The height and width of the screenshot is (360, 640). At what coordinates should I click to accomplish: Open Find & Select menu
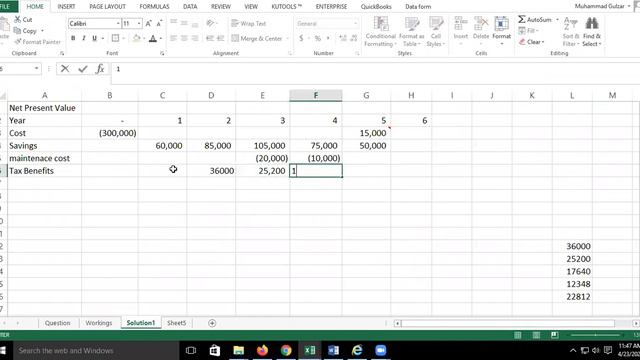[592, 31]
